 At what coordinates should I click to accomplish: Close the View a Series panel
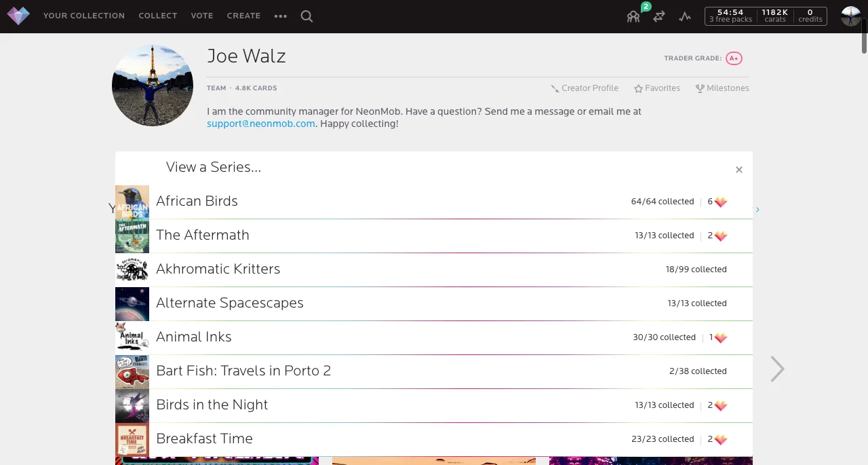[739, 170]
